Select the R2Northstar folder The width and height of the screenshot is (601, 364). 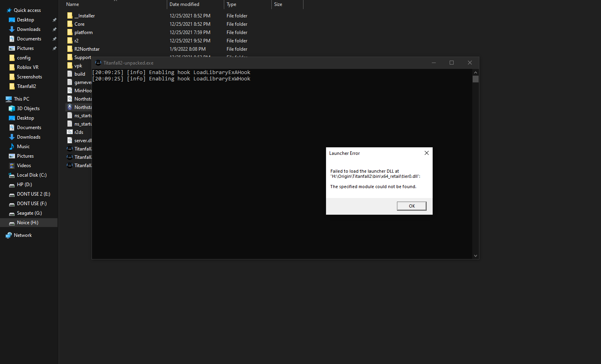(x=87, y=49)
